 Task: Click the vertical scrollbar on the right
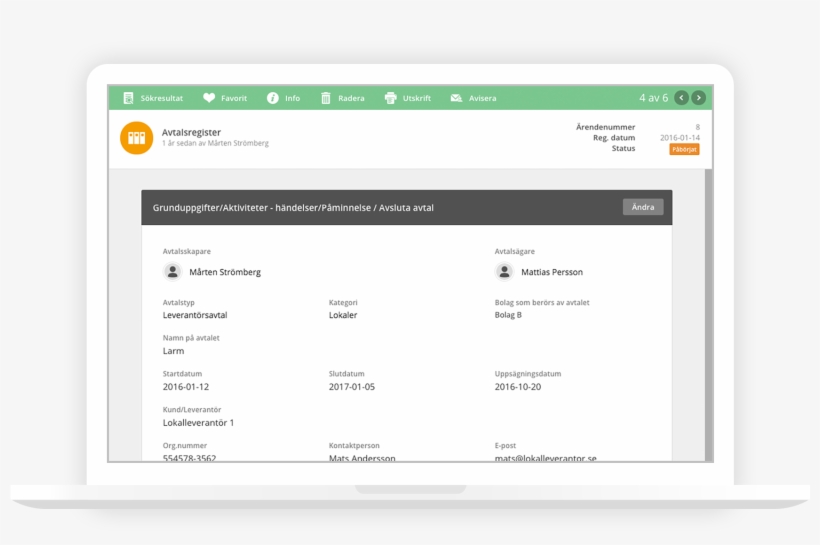click(x=709, y=300)
